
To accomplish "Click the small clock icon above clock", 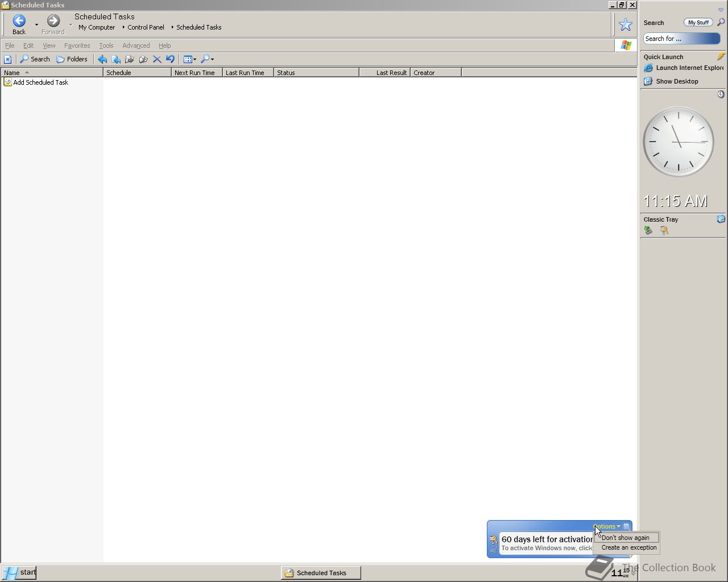I will (x=721, y=94).
